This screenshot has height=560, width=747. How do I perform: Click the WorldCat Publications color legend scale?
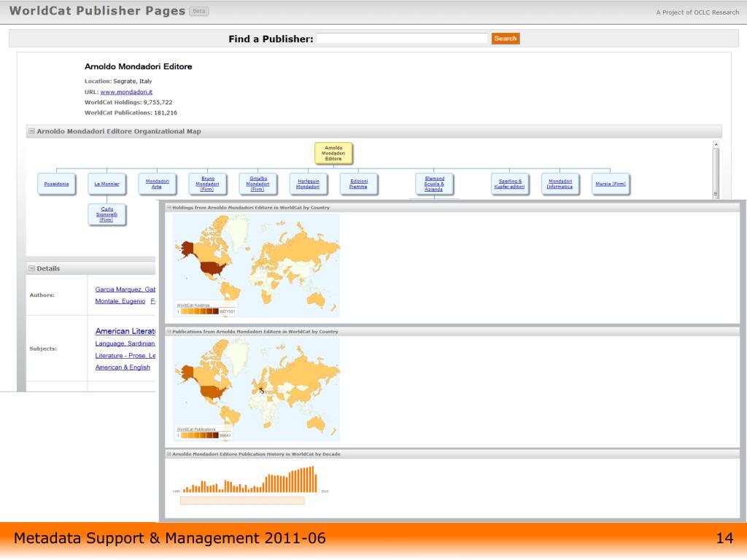pyautogui.click(x=199, y=435)
